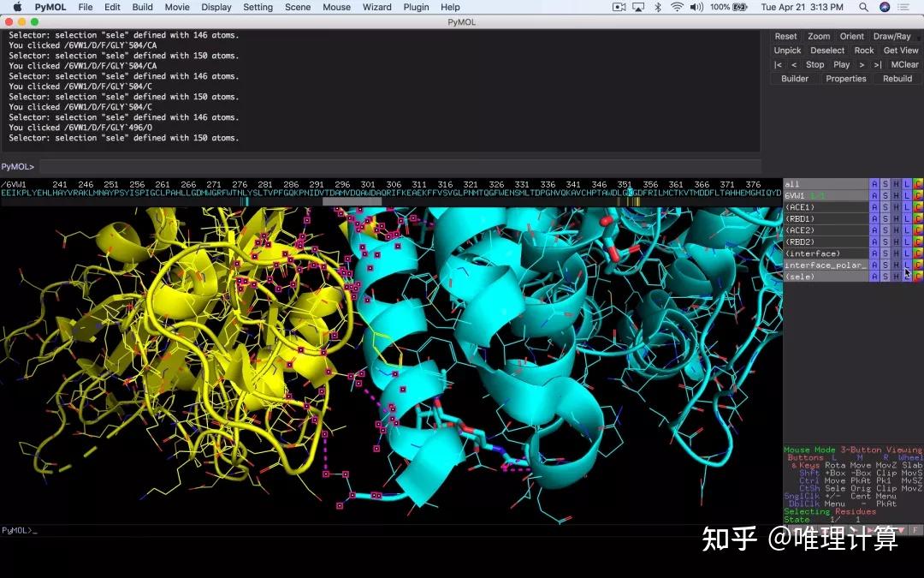Screen dimensions: 924x578
Task: Open Show (S) dropdown for (RBD2)
Action: 885,241
